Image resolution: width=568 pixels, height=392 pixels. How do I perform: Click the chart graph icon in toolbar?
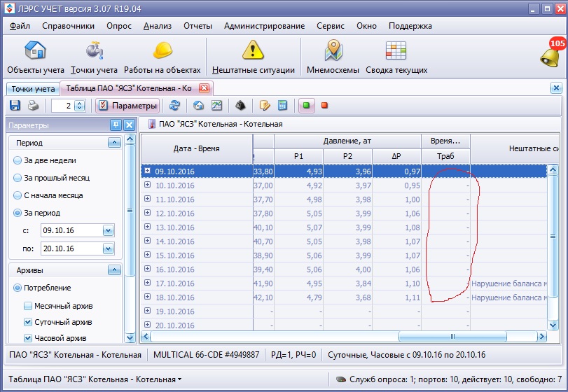click(216, 106)
